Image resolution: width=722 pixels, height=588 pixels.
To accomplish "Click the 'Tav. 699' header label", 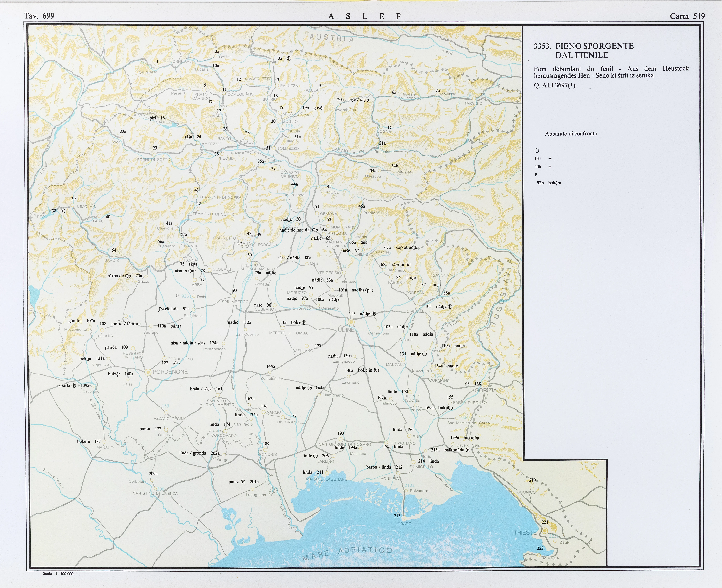I will pos(39,16).
